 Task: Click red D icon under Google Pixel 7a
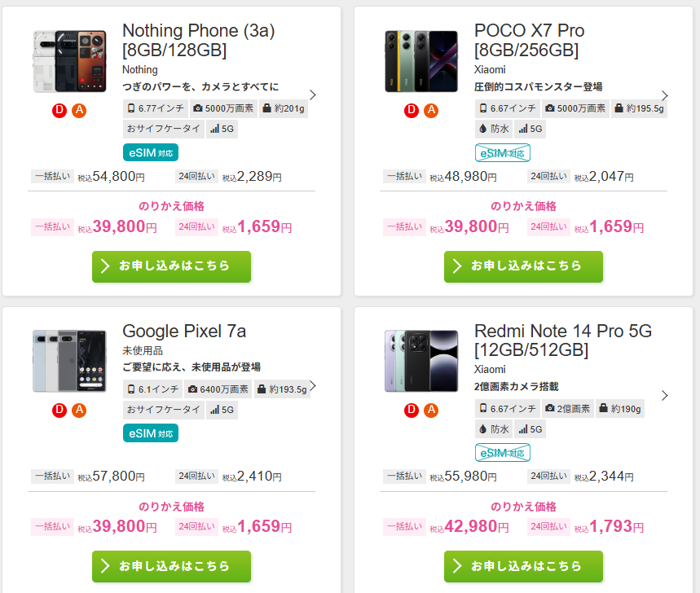(x=59, y=411)
